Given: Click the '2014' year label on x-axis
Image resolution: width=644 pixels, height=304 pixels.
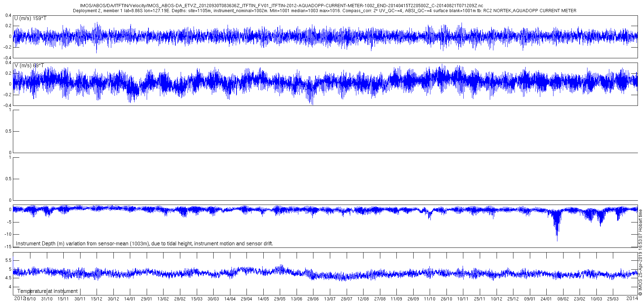Looking at the screenshot, I should (x=633, y=298).
